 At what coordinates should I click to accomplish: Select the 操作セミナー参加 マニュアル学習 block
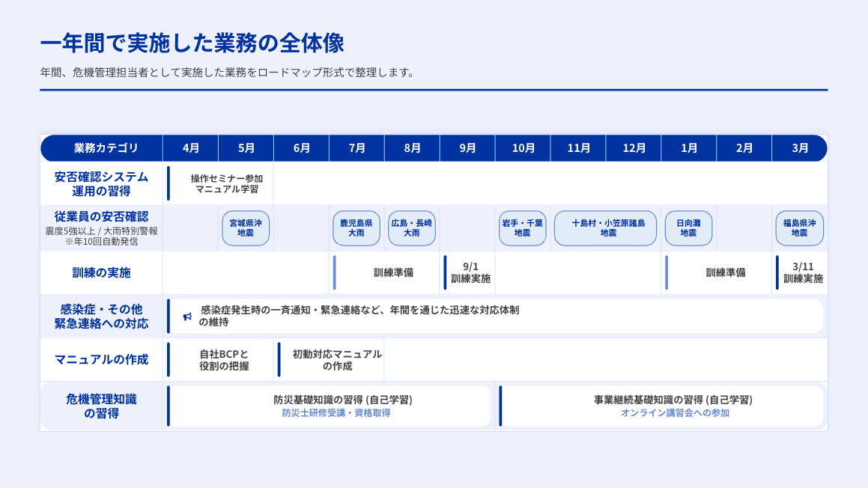(x=227, y=184)
